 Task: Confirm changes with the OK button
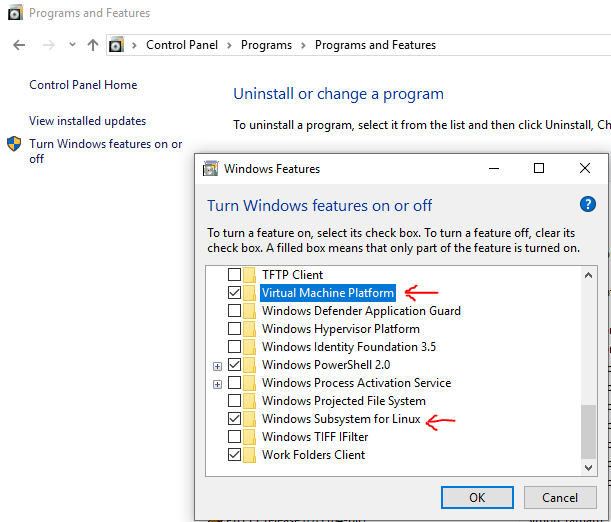[477, 497]
